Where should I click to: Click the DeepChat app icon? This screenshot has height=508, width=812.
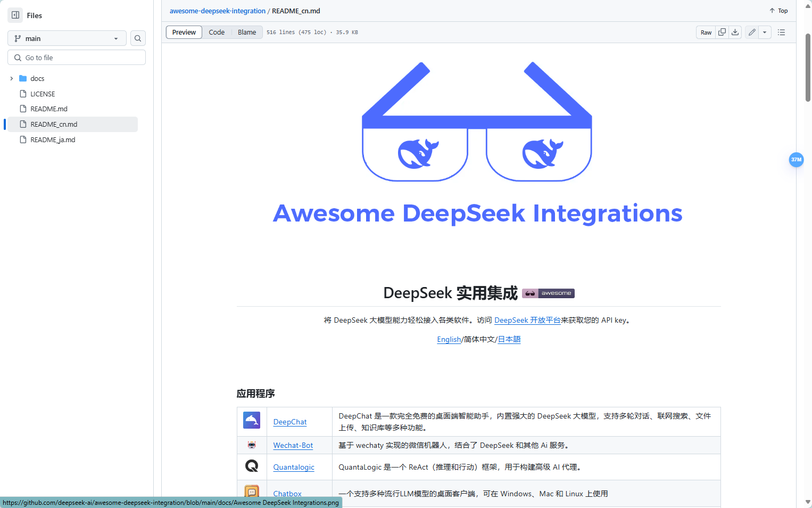click(x=252, y=420)
